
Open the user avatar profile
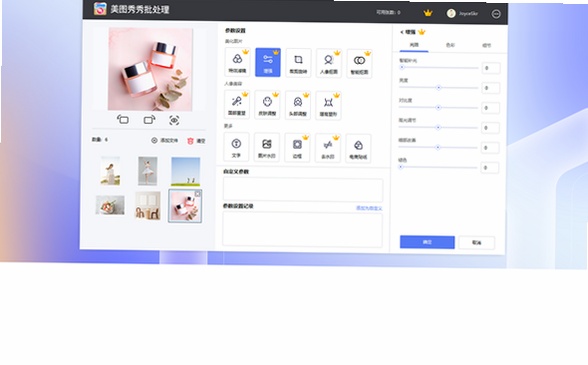[x=451, y=14]
